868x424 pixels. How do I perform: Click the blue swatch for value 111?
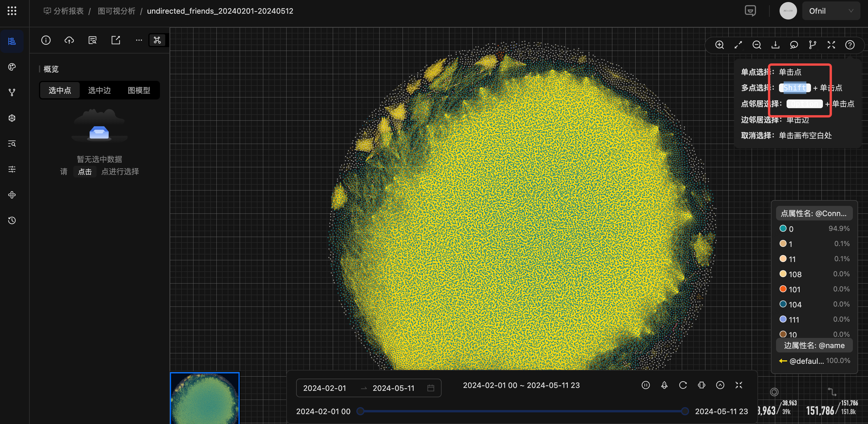click(x=783, y=319)
